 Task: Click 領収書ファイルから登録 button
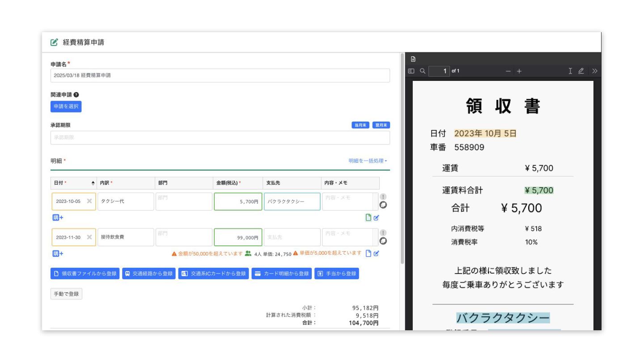coord(85,274)
